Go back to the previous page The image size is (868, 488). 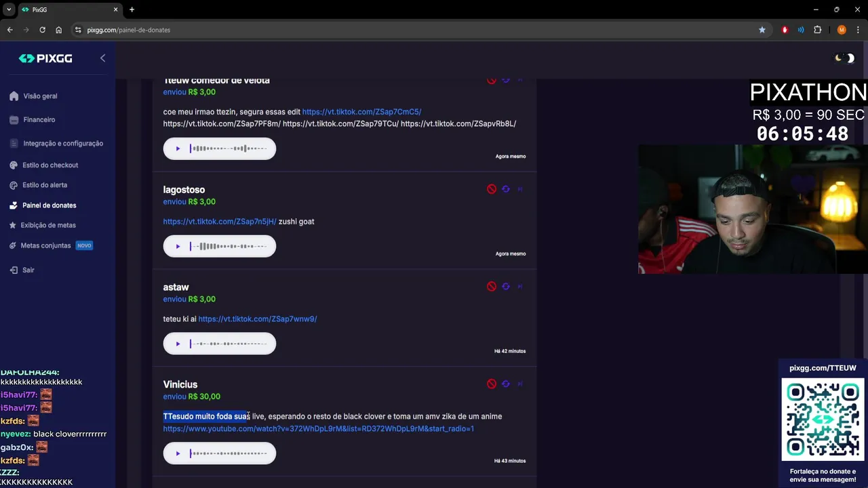[9, 30]
